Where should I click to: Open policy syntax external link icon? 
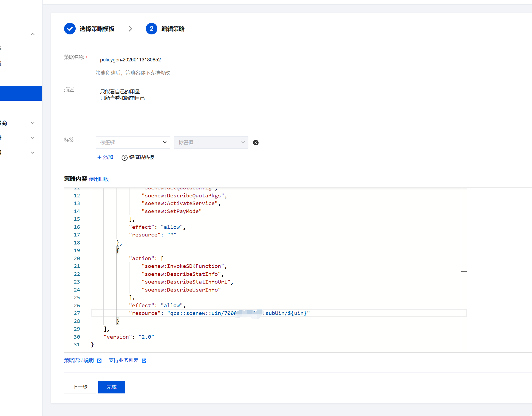(x=99, y=361)
